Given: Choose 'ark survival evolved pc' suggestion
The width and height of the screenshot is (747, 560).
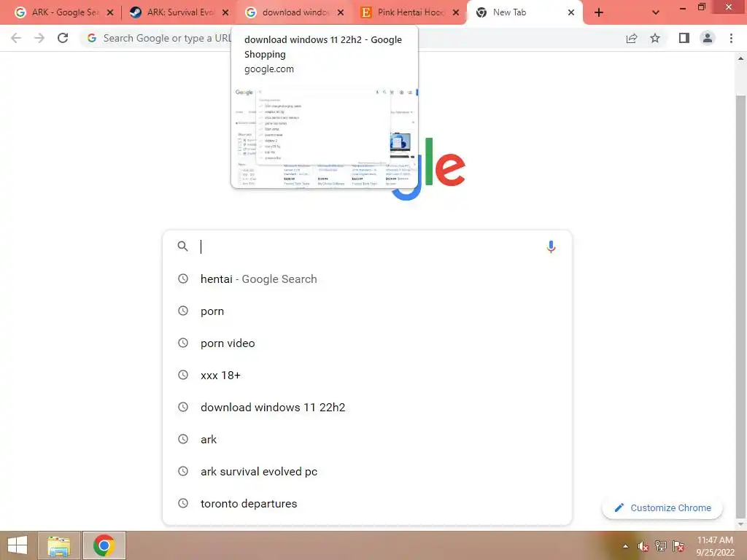Looking at the screenshot, I should 367,472.
